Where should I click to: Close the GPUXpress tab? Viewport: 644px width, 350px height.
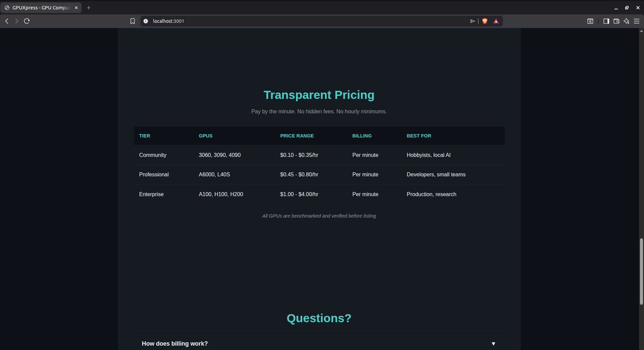(x=76, y=8)
